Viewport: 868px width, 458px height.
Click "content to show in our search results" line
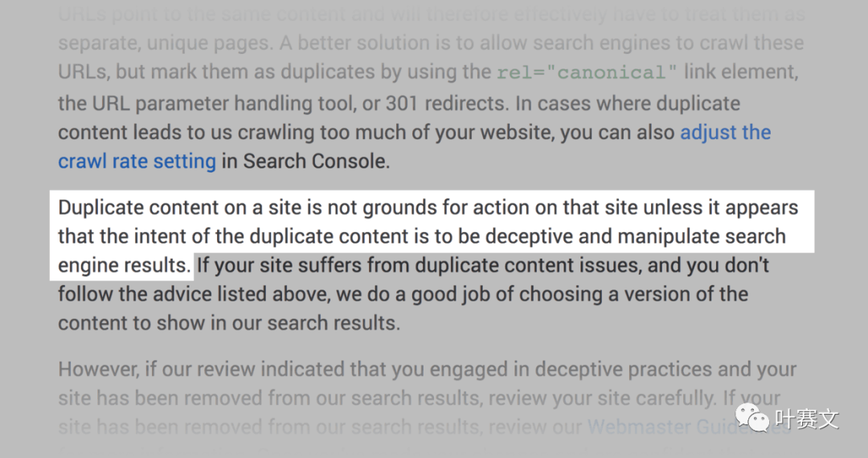(228, 323)
